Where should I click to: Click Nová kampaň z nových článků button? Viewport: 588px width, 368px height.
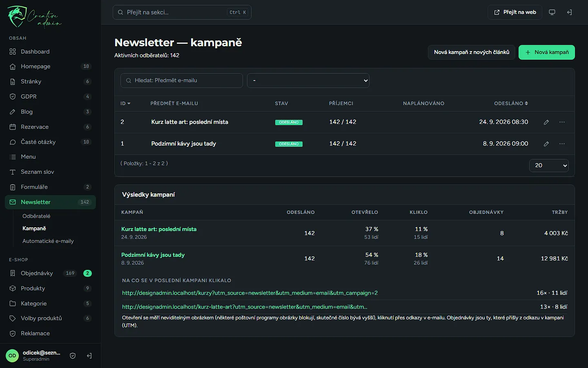(x=472, y=52)
